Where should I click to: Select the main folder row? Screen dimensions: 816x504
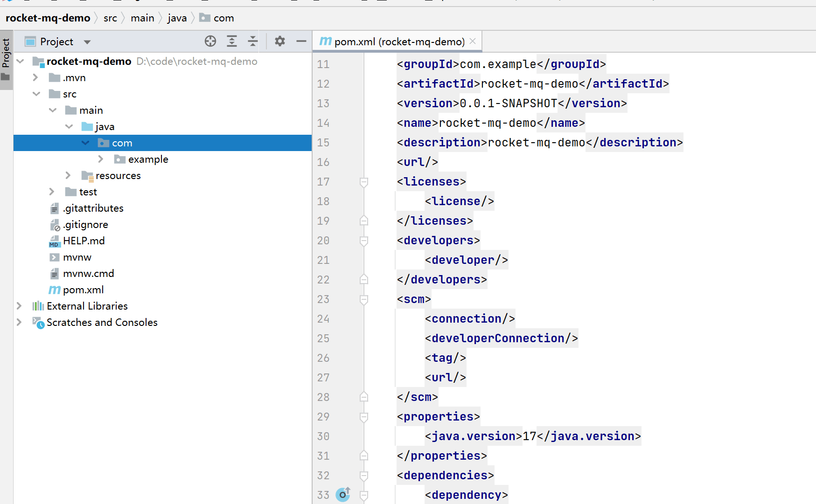pyautogui.click(x=162, y=110)
